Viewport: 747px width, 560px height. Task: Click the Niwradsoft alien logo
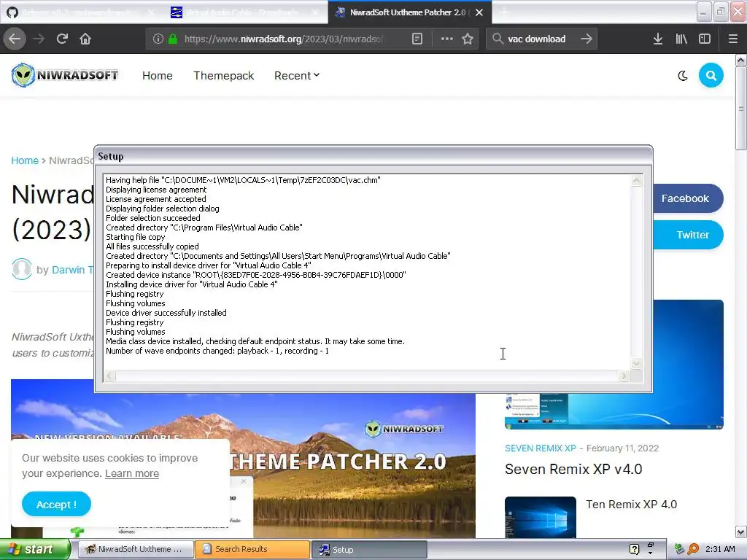pyautogui.click(x=65, y=75)
